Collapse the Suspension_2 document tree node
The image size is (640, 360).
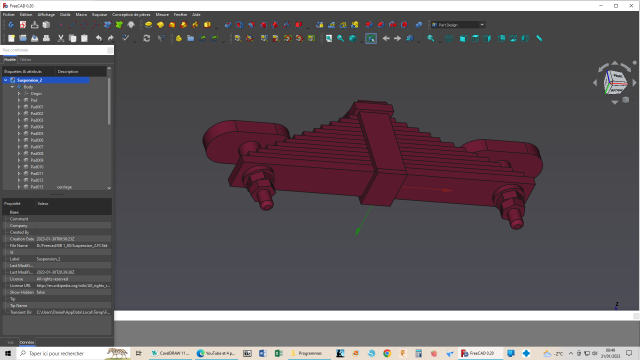pyautogui.click(x=6, y=80)
